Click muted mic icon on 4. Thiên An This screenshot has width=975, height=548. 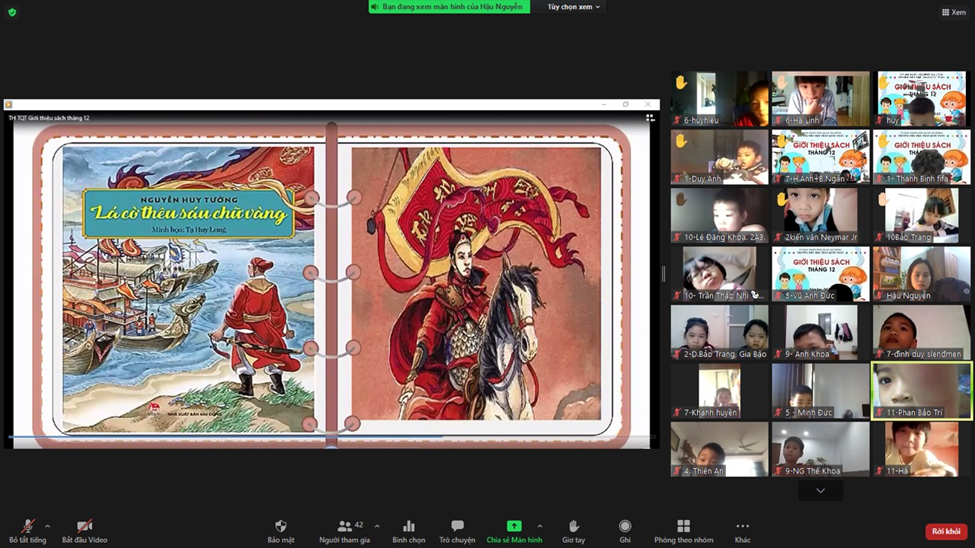click(678, 471)
